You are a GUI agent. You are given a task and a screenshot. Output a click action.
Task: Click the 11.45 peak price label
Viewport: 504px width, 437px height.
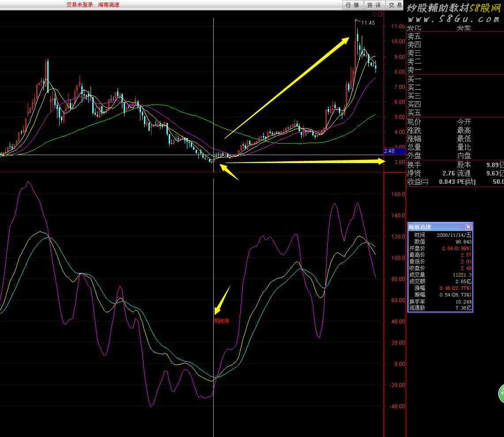coord(368,23)
